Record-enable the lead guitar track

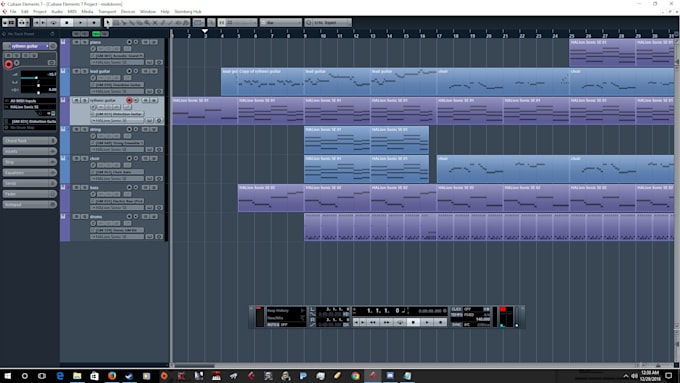coord(129,71)
